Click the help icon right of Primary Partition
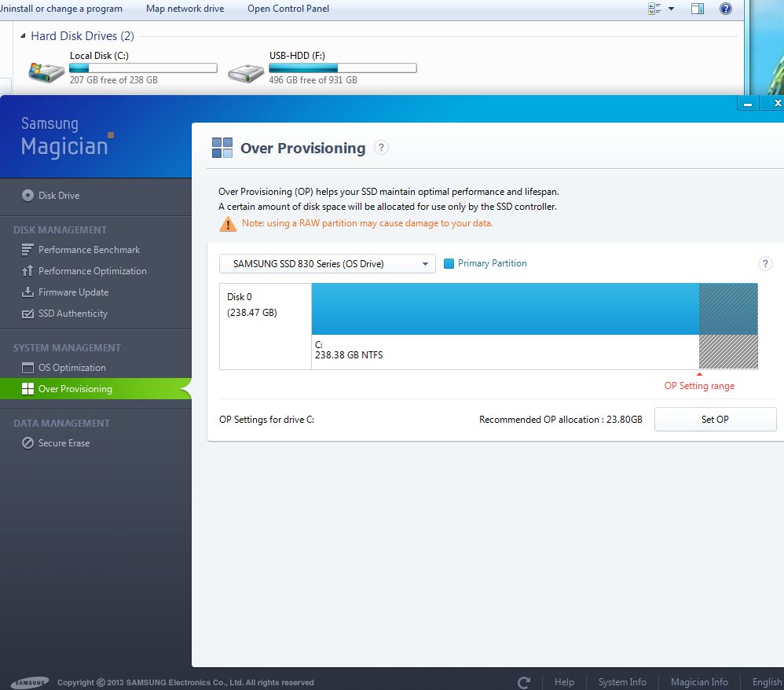 [x=765, y=264]
